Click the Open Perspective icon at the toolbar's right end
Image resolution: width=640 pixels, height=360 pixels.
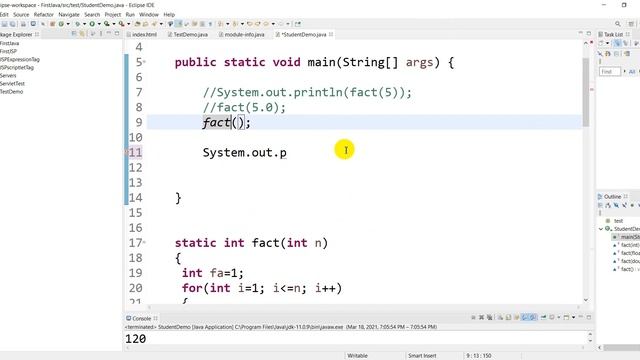pyautogui.click(x=631, y=24)
